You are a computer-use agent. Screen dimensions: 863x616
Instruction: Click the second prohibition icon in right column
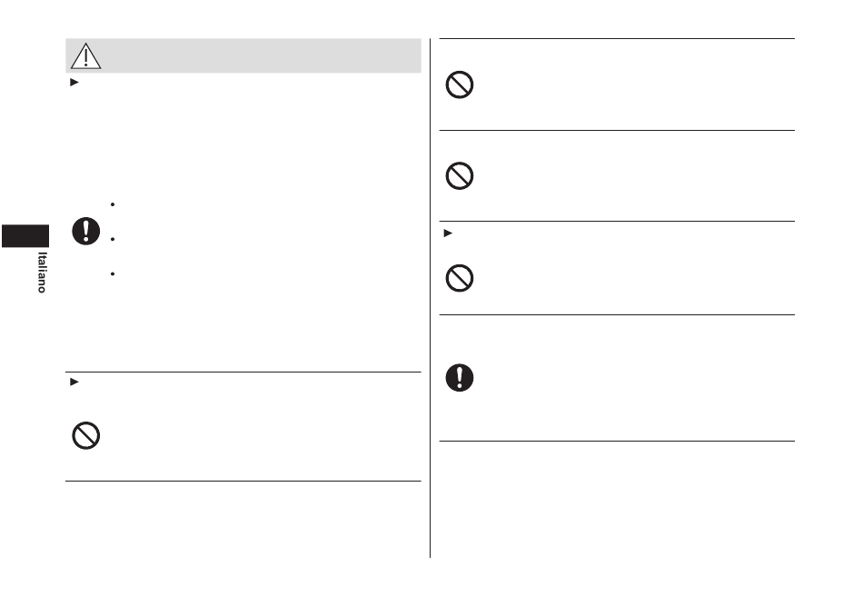pos(460,176)
